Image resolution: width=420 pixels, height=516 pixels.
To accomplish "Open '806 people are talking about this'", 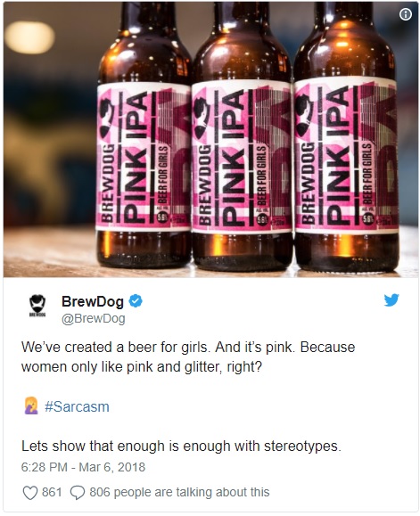I will tap(179, 492).
